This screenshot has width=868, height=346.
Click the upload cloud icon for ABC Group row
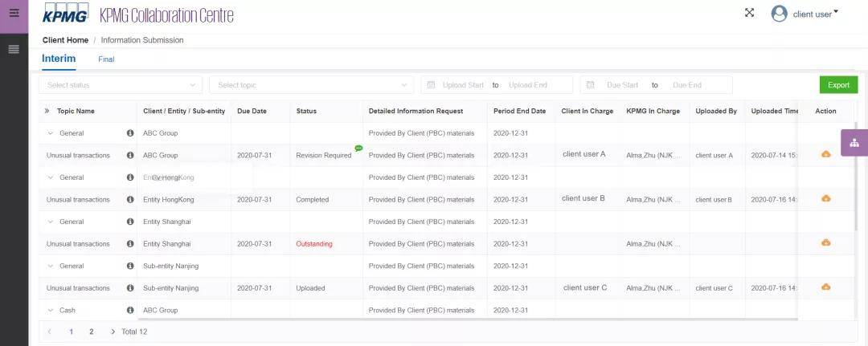click(x=825, y=154)
